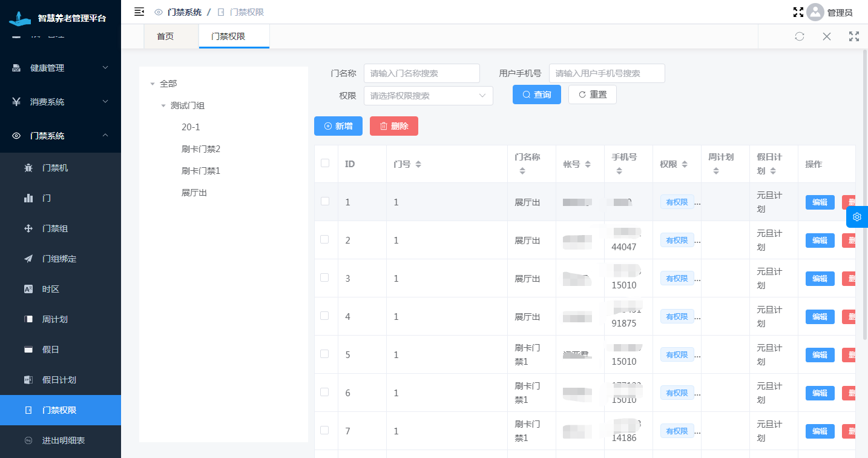This screenshot has width=868, height=458.
Task: Toggle the select-all checkbox in the table header
Action: [325, 163]
